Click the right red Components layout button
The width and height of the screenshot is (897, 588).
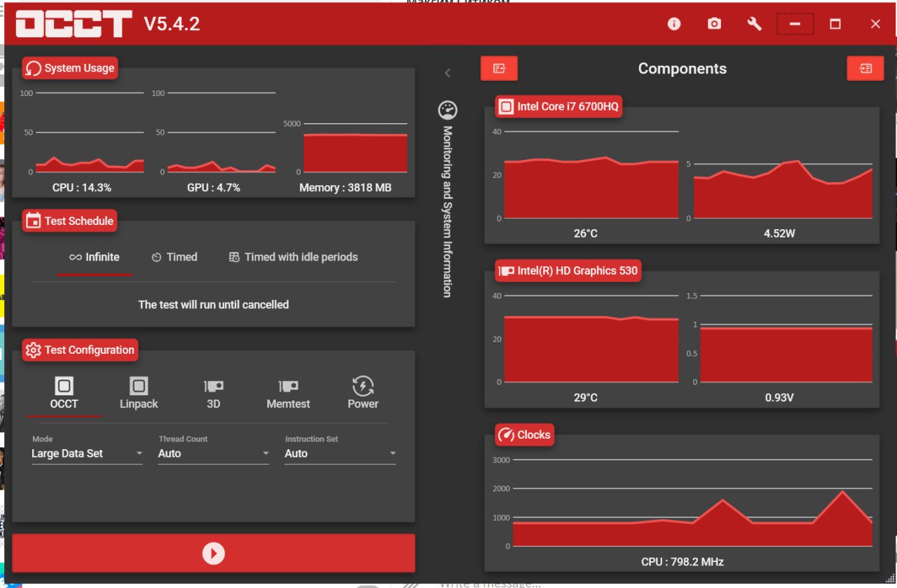(865, 68)
